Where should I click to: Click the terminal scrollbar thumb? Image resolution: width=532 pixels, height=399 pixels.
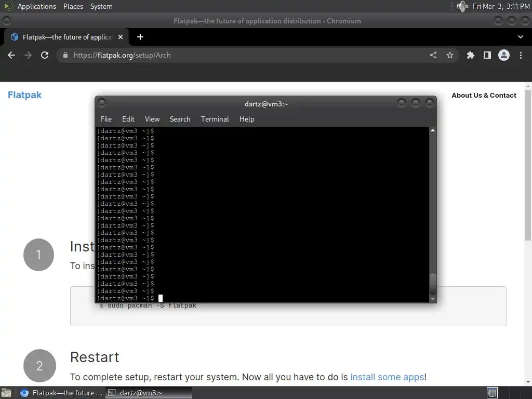[x=433, y=284]
